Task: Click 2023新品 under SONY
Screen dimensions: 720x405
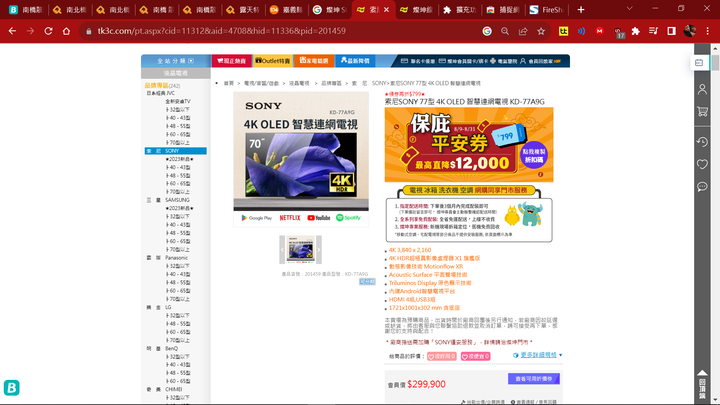Action: (x=179, y=159)
